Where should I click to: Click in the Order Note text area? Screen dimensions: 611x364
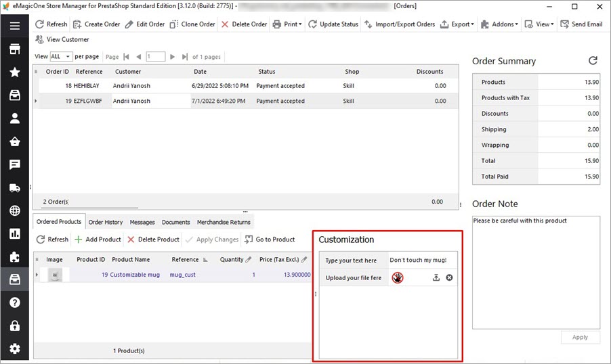point(536,273)
